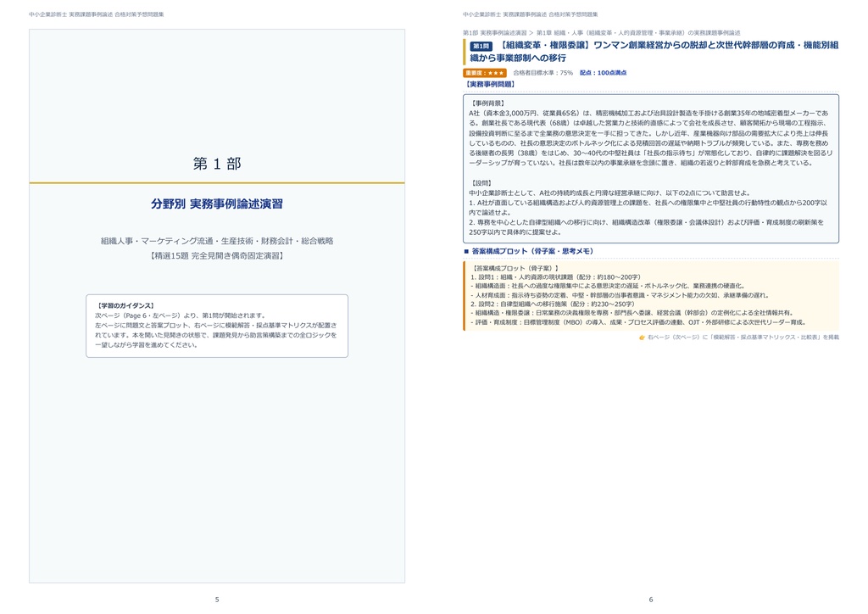Image resolution: width=868 pixels, height=614 pixels.
Task: Select the text '【精選15題 完全見開き偶奇固定演習】'
Action: tap(217, 256)
